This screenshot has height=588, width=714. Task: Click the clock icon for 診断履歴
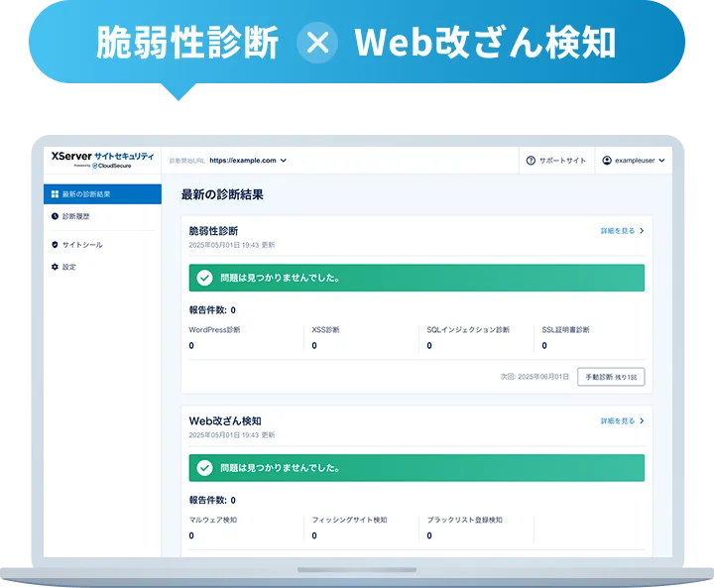[x=55, y=216]
